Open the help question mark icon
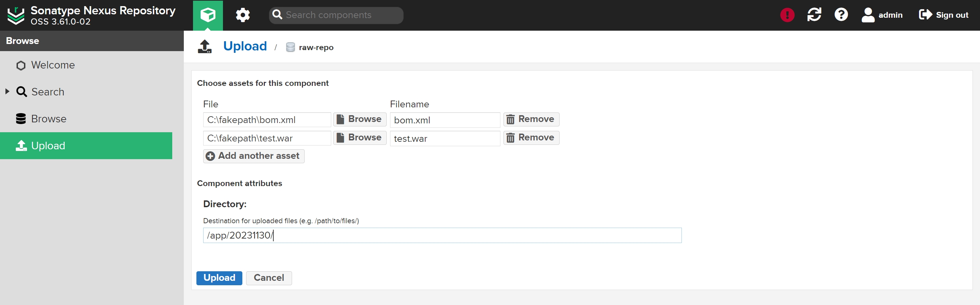Image resolution: width=980 pixels, height=305 pixels. [841, 15]
